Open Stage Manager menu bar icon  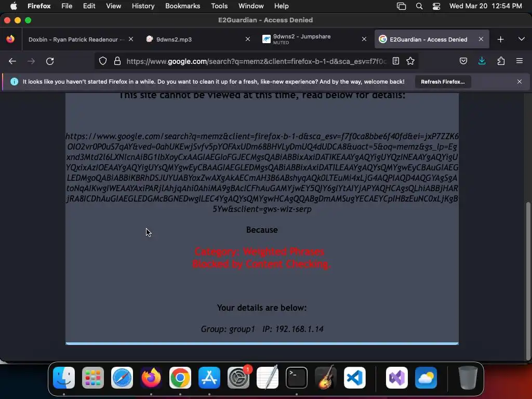click(402, 6)
